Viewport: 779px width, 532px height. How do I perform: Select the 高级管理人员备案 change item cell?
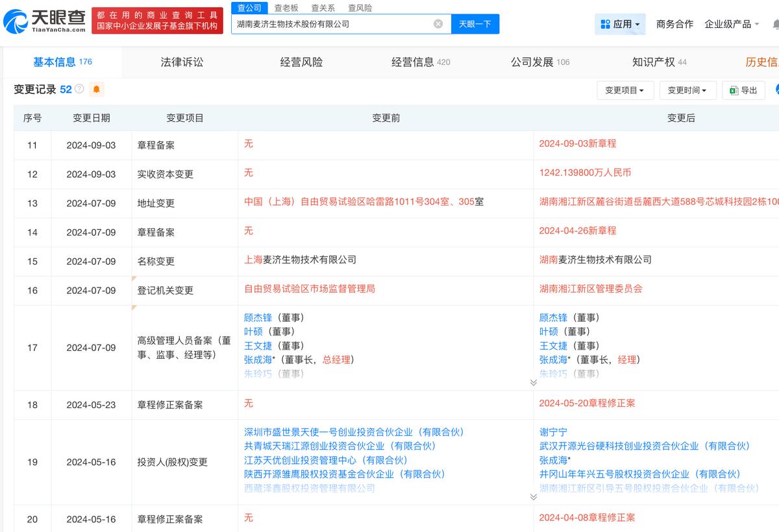184,348
